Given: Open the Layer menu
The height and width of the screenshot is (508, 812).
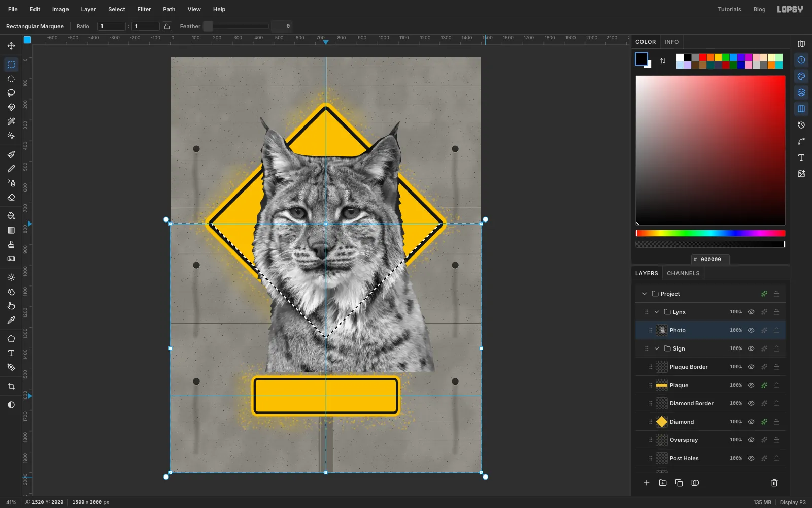Looking at the screenshot, I should coord(88,9).
